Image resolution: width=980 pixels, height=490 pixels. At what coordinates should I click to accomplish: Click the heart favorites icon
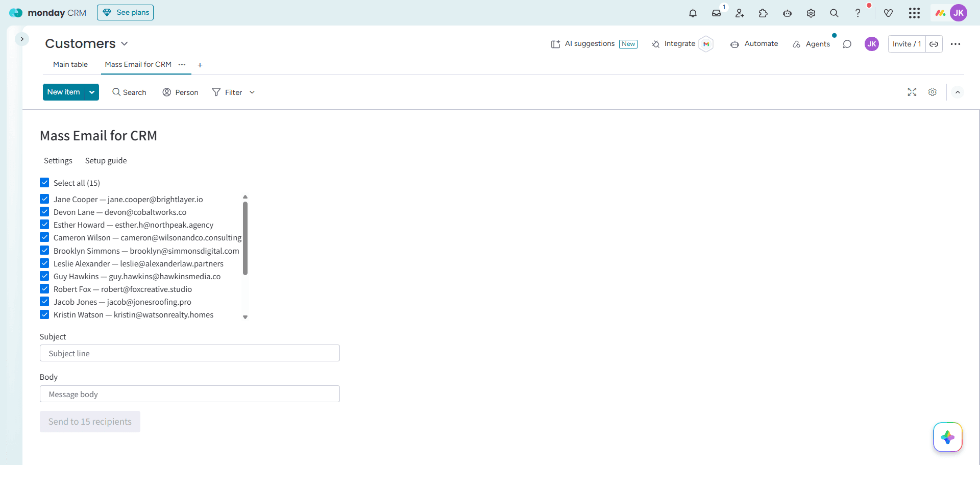click(x=888, y=13)
